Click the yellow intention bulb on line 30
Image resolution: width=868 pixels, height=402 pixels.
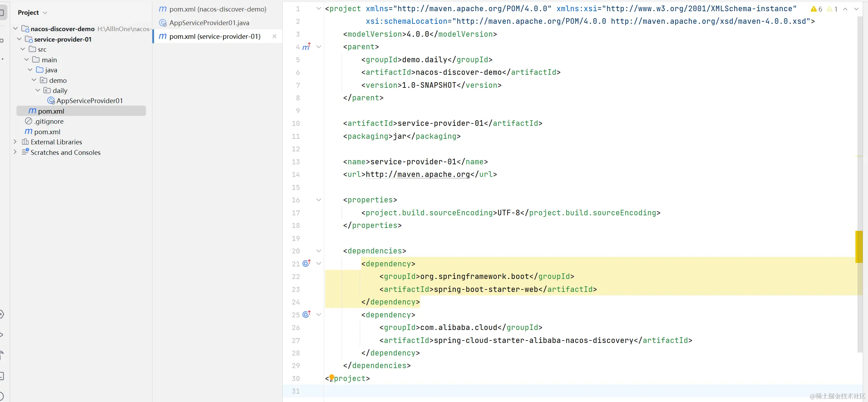point(331,377)
